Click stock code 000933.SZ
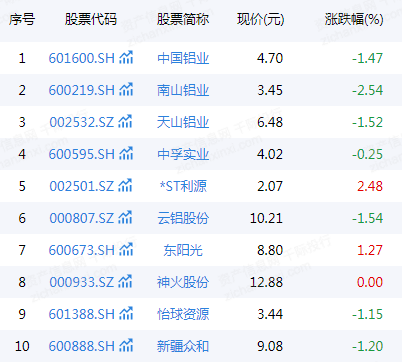This screenshot has height=362, width=402. point(82,282)
